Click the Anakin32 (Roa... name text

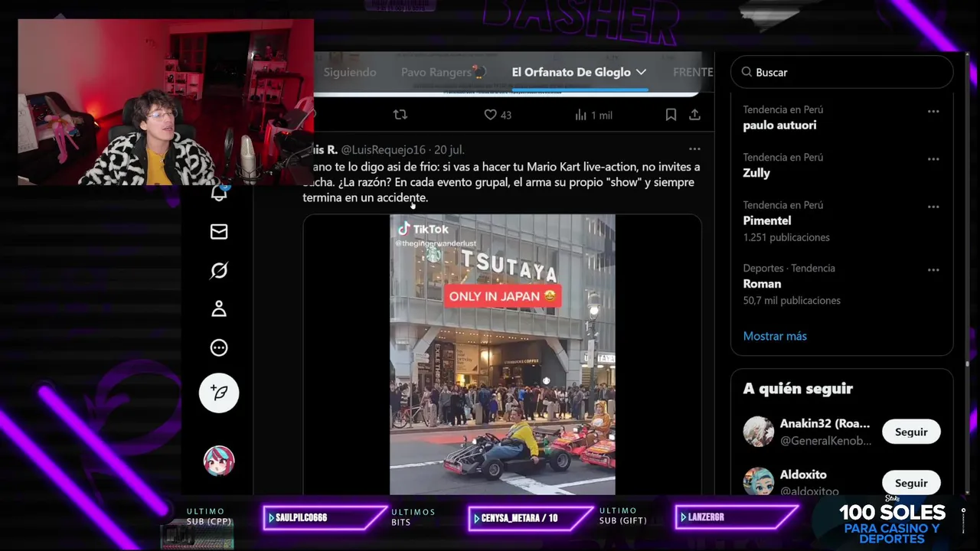point(825,423)
